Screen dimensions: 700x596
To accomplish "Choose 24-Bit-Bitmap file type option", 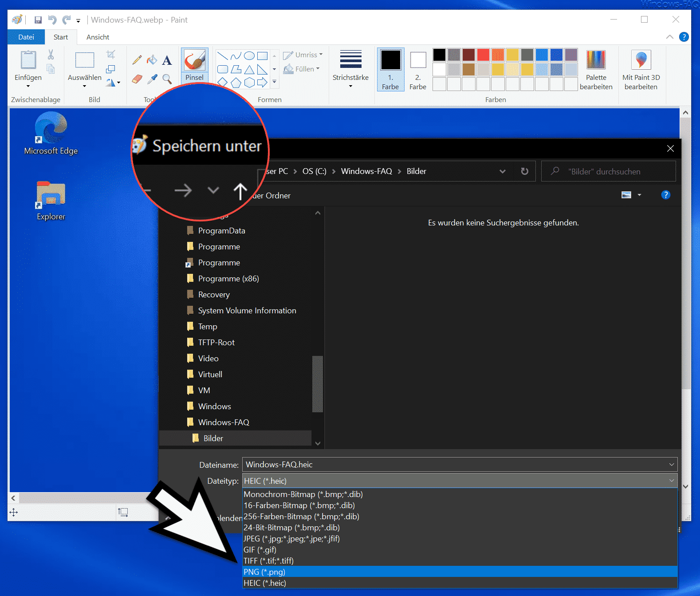I will click(460, 528).
